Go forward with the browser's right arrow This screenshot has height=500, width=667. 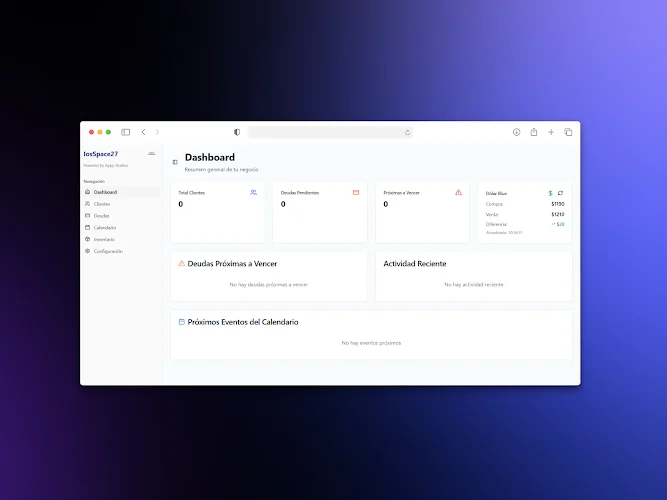157,132
